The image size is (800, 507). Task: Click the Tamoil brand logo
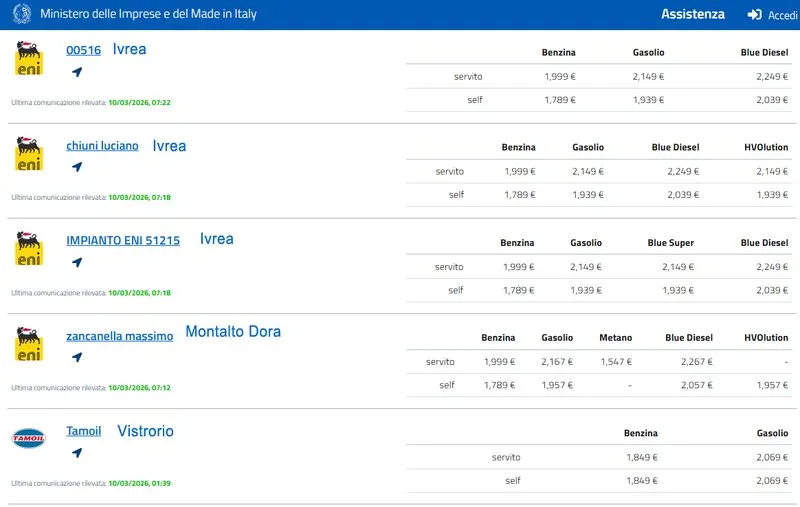point(28,438)
